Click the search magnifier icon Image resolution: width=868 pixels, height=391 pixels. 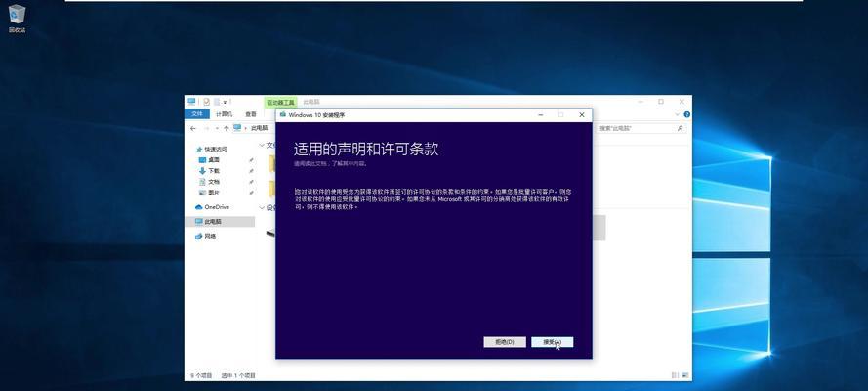(681, 128)
